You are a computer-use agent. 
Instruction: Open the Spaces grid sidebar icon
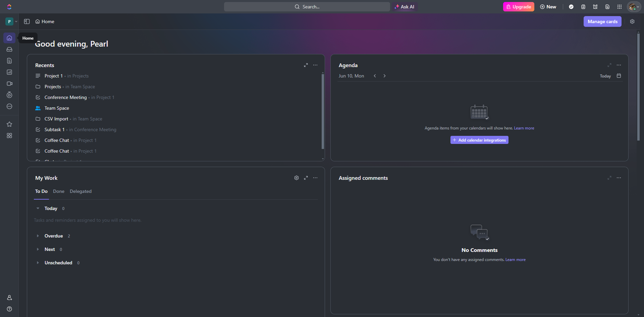(x=9, y=136)
